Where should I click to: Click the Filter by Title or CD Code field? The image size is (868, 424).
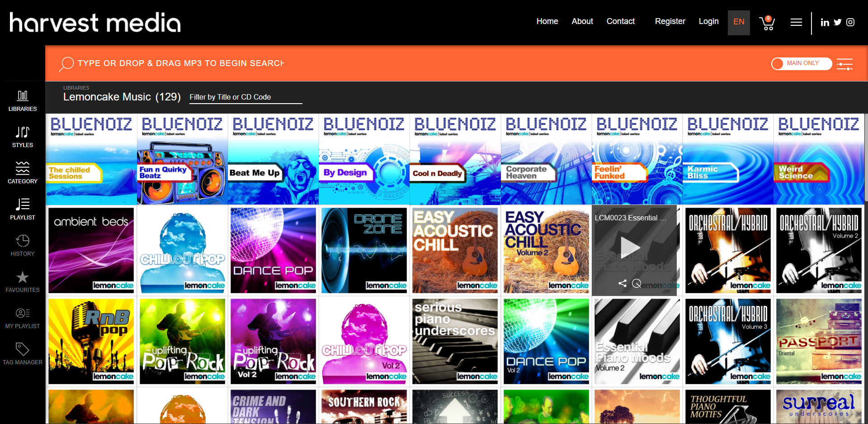245,97
